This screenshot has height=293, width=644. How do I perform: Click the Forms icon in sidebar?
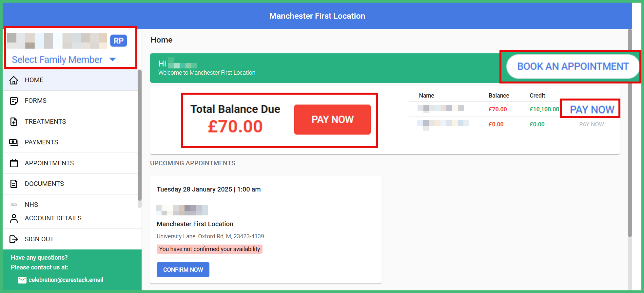(14, 101)
